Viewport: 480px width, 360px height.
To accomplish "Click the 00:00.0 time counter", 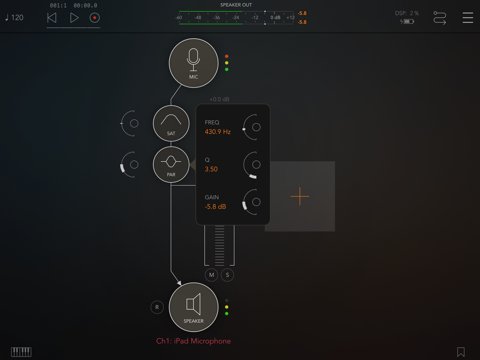I will click(85, 6).
